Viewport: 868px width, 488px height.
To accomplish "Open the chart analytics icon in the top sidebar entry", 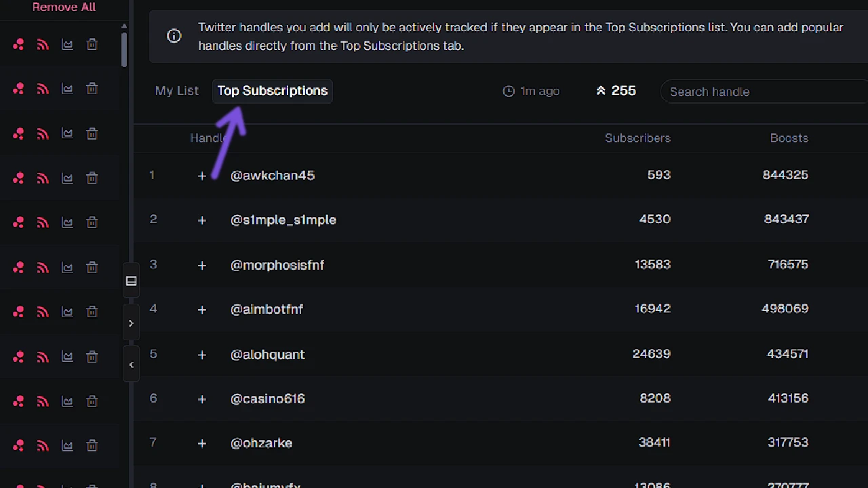I will coord(67,44).
